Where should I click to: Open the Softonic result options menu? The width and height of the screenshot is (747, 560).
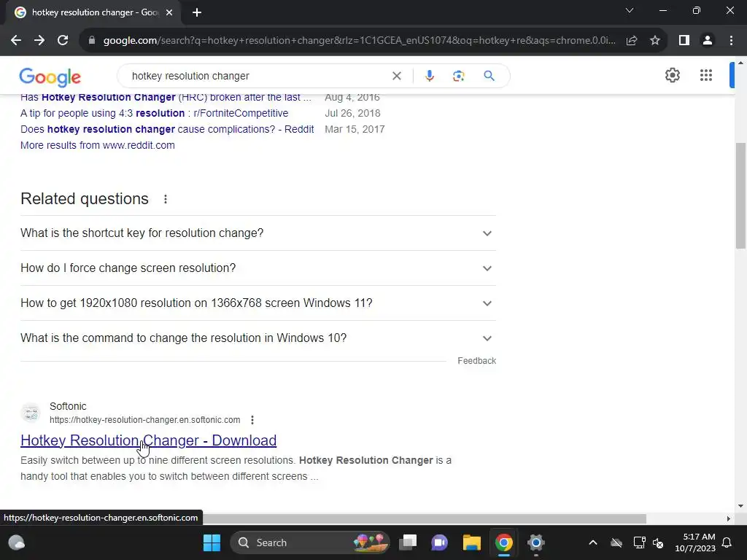[252, 420]
